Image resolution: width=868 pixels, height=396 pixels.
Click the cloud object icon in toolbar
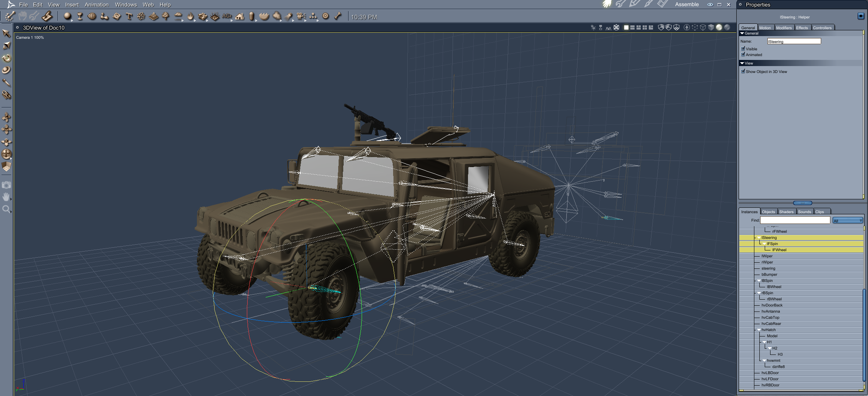tap(178, 16)
